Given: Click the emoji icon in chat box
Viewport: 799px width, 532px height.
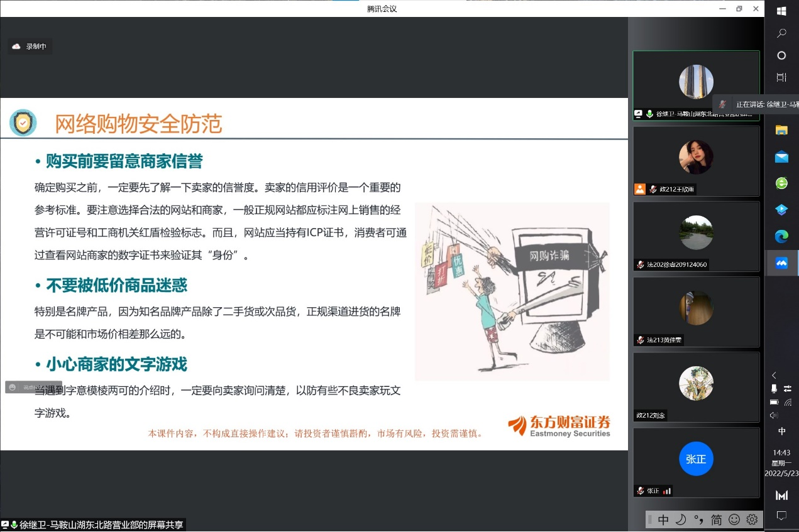Looking at the screenshot, I should 13,387.
